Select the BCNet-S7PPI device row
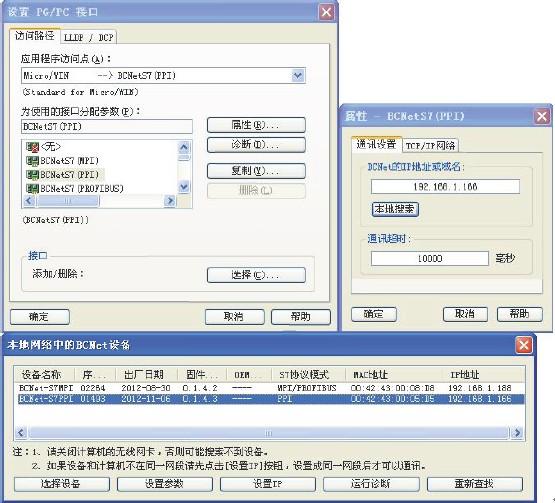 271,399
